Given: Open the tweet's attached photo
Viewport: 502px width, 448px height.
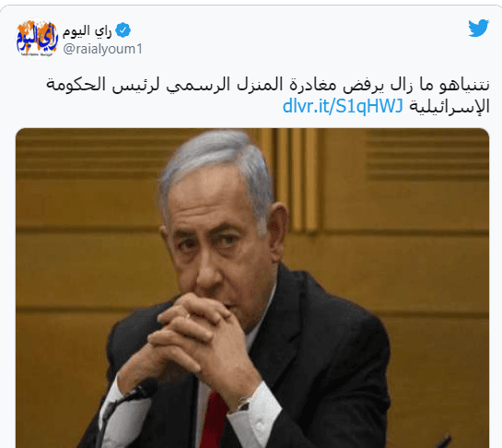Looking at the screenshot, I should pyautogui.click(x=252, y=288).
